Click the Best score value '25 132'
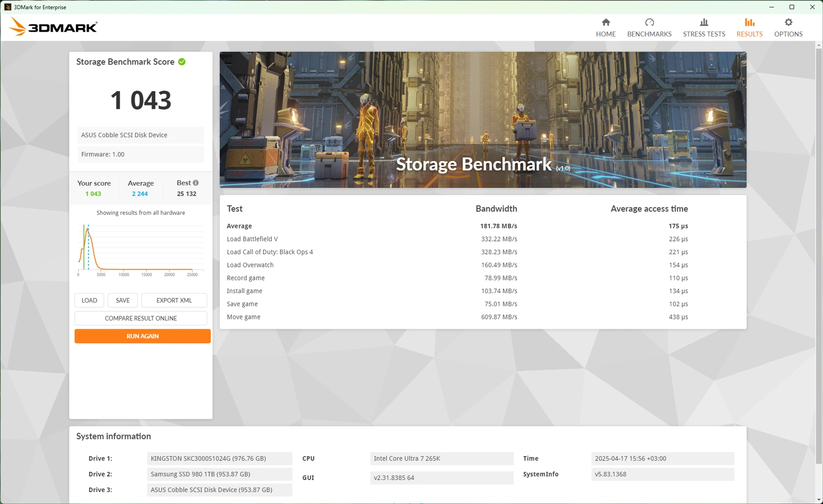 pyautogui.click(x=186, y=194)
